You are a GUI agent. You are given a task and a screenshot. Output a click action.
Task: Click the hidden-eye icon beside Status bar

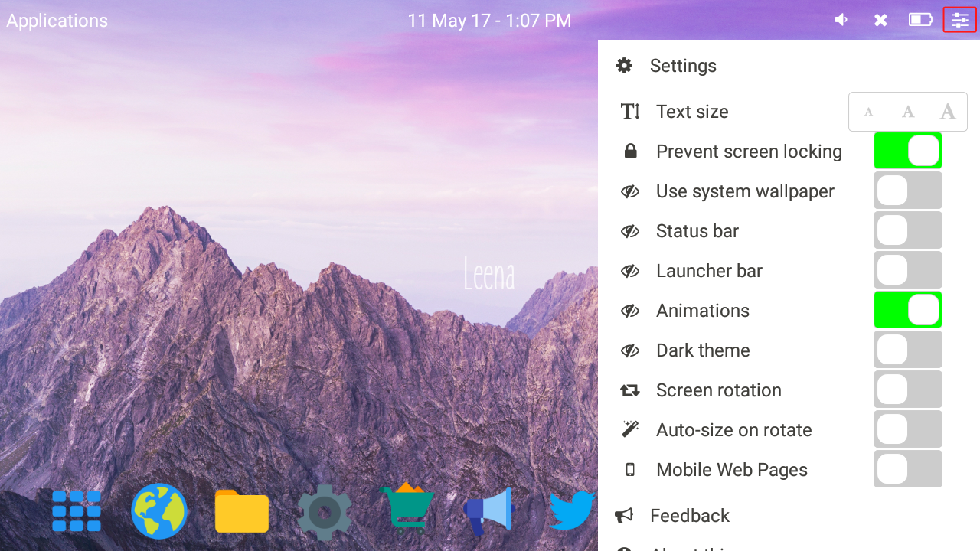point(630,231)
